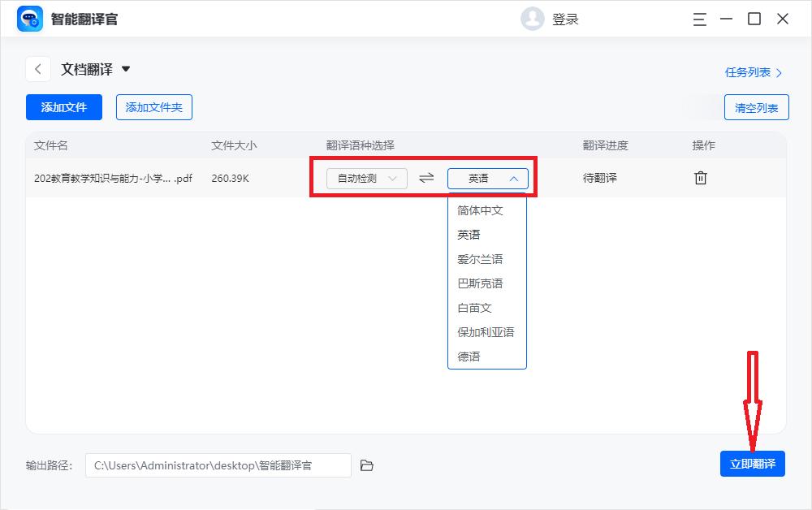Screen dimensions: 812x510
Task: Click the hamburger menu icon in title bar
Action: point(698,19)
